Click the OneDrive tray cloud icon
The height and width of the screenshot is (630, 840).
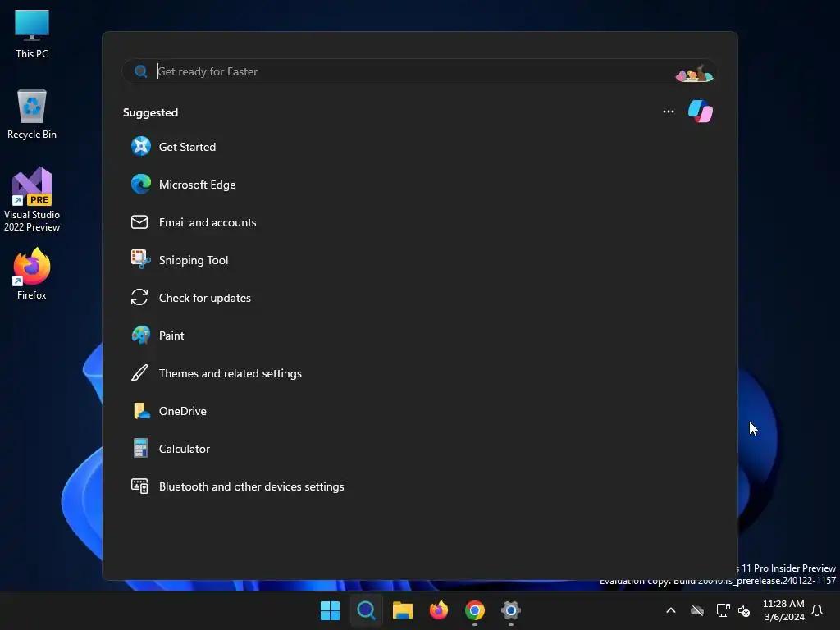pos(697,610)
